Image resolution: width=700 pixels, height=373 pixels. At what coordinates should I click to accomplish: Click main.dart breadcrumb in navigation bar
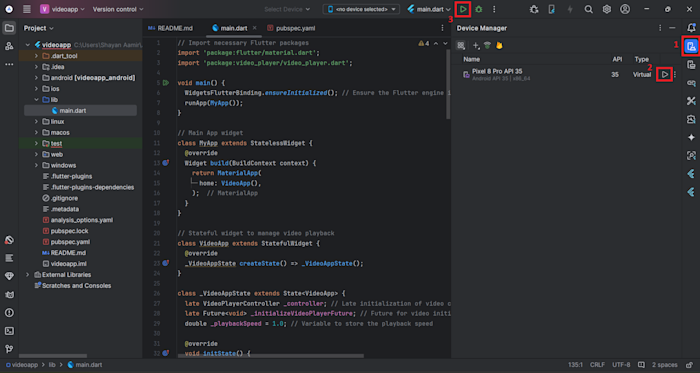pos(85,365)
